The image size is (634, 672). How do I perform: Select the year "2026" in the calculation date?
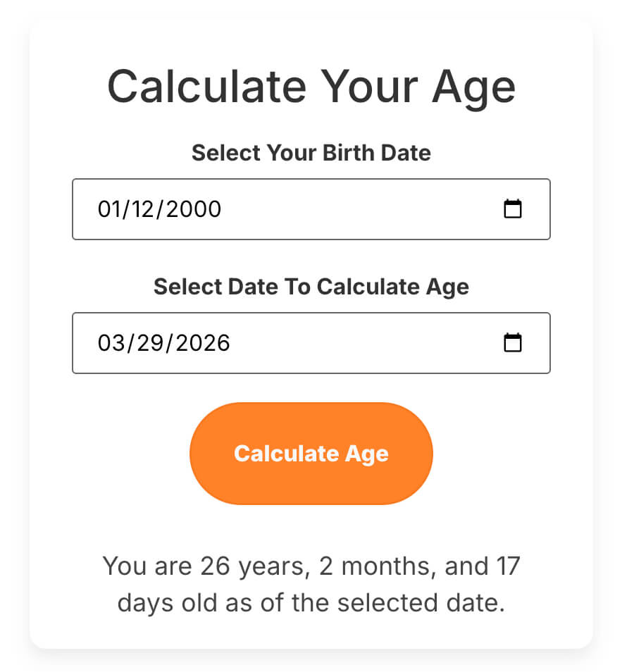pos(202,343)
